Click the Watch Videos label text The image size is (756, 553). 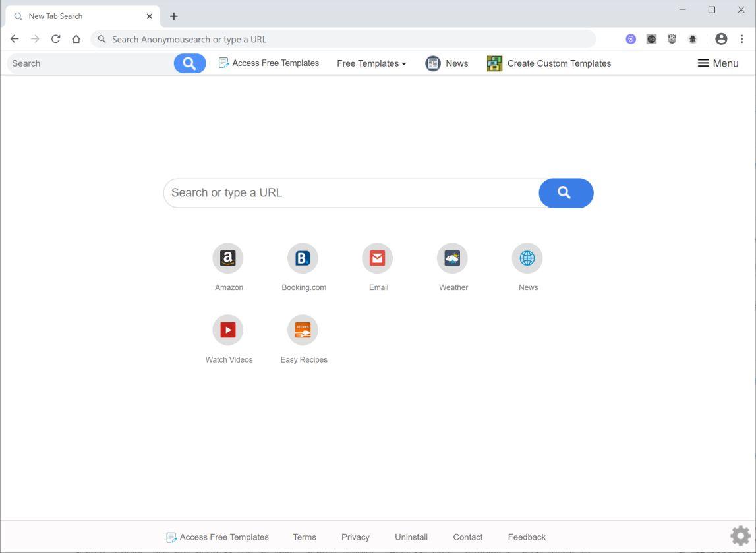click(229, 360)
